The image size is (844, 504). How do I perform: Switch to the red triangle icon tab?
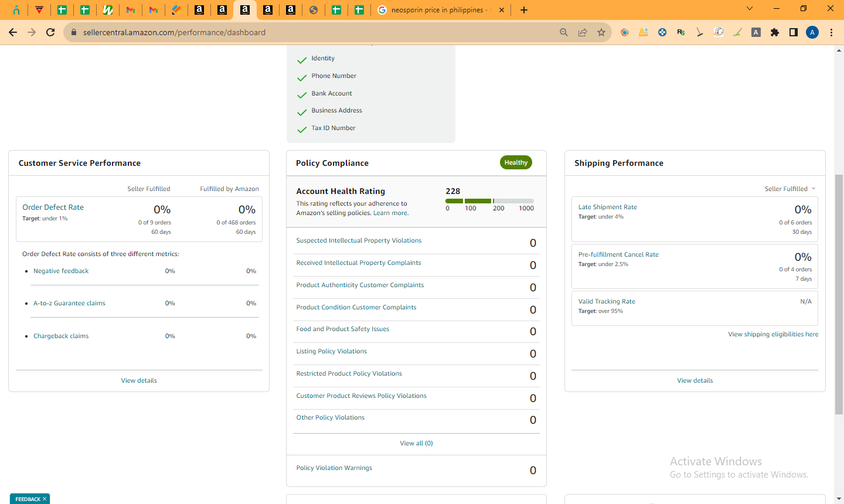pyautogui.click(x=39, y=10)
